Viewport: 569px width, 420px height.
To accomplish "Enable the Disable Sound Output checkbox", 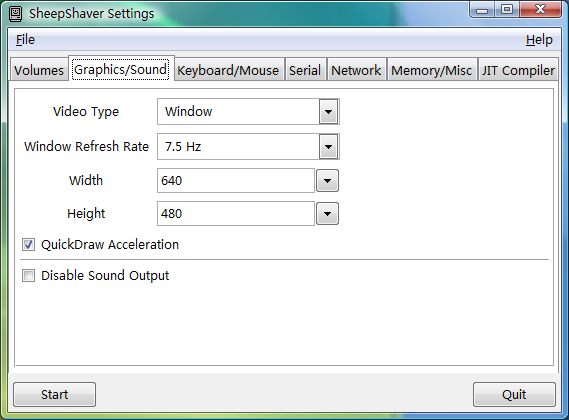I will (x=28, y=276).
